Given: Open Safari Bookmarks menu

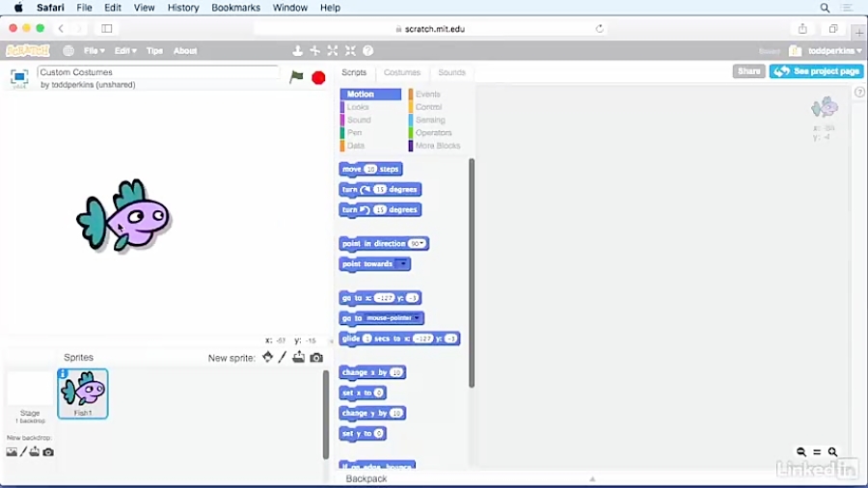Looking at the screenshot, I should tap(236, 8).
